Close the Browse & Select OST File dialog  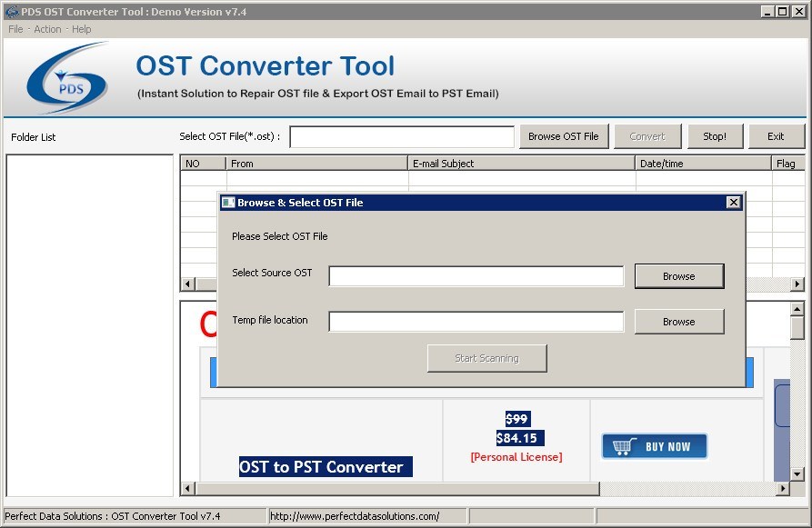[x=734, y=203]
